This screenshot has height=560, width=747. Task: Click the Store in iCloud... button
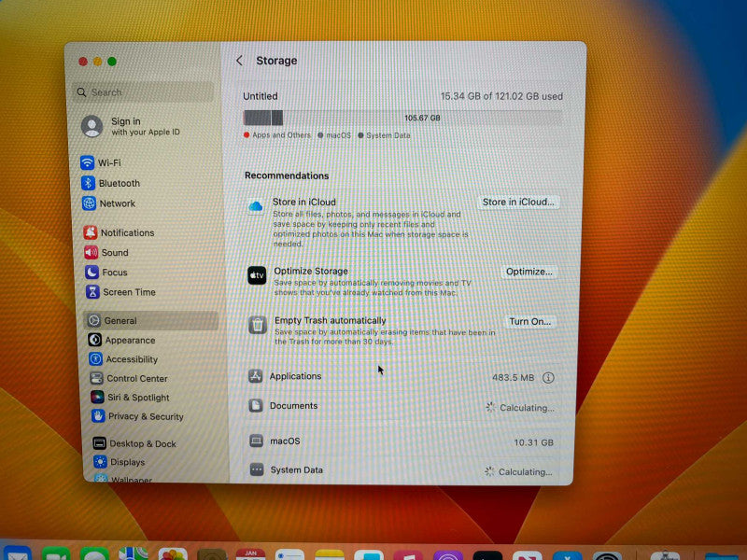518,202
